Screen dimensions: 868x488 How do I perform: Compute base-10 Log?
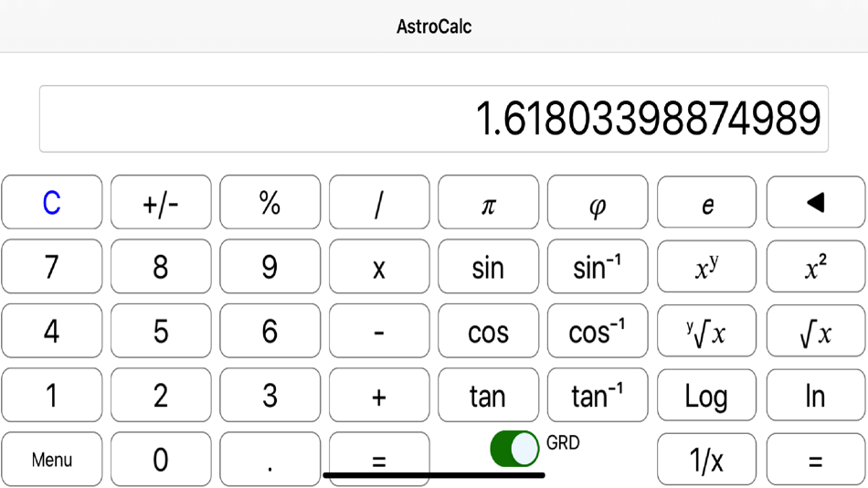tap(706, 395)
